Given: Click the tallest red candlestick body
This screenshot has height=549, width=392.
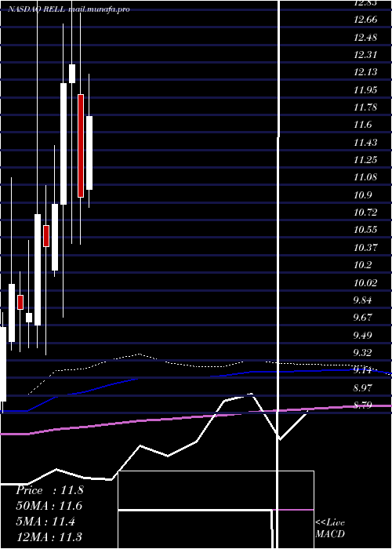Looking at the screenshot, I should 81,146.
